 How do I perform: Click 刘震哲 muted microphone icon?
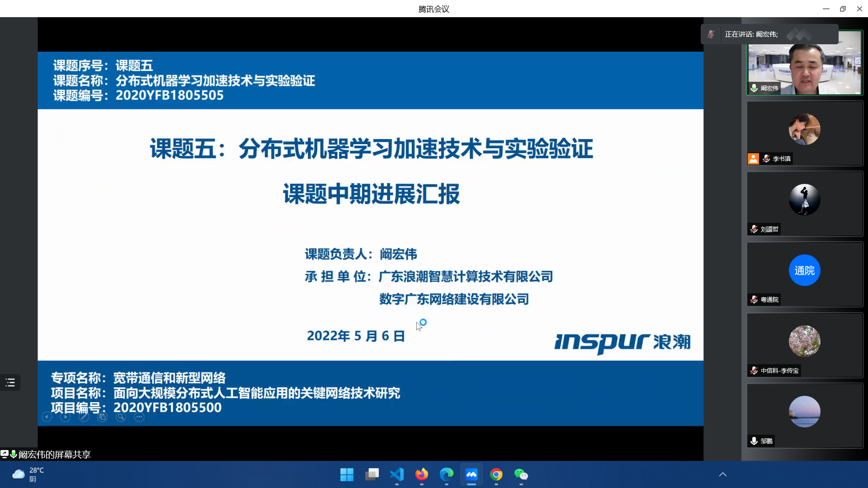(754, 229)
